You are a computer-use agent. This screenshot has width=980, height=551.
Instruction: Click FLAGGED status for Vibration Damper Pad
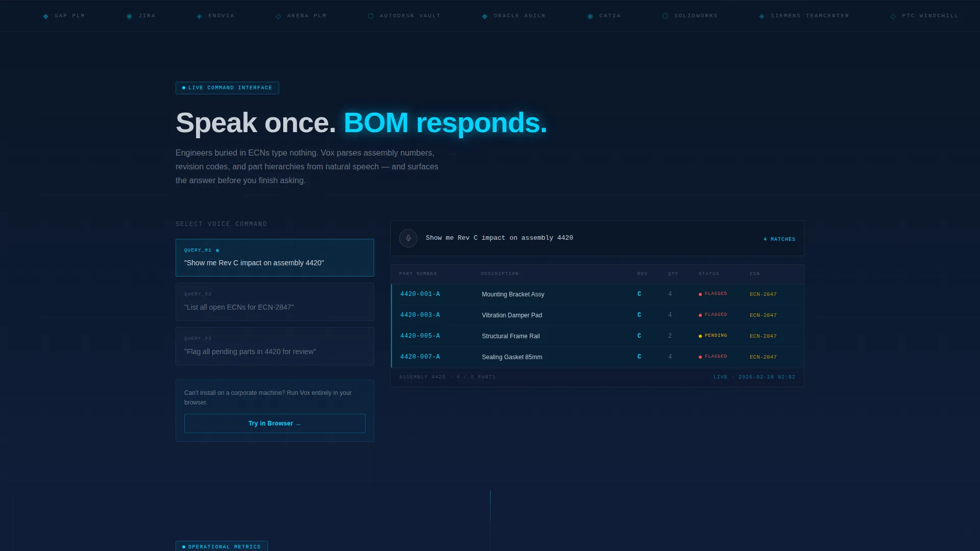pos(716,315)
